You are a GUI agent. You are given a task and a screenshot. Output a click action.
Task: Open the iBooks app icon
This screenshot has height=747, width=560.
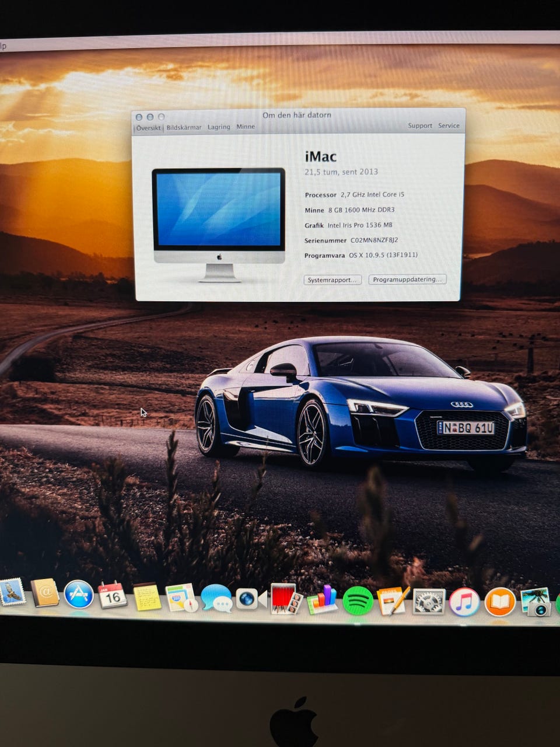click(500, 602)
